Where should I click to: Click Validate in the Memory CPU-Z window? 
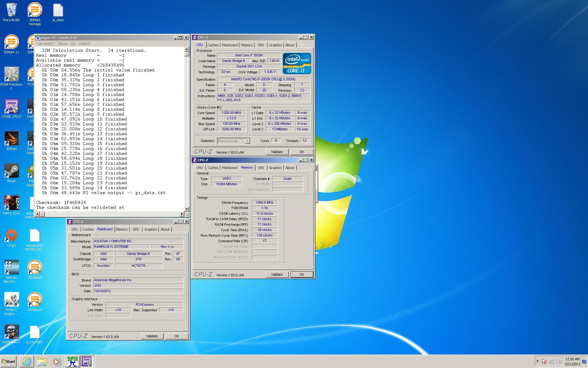(x=277, y=274)
